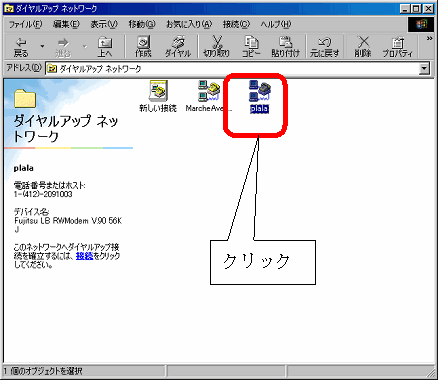Click the 切り取り cut scissors icon

coord(217,46)
